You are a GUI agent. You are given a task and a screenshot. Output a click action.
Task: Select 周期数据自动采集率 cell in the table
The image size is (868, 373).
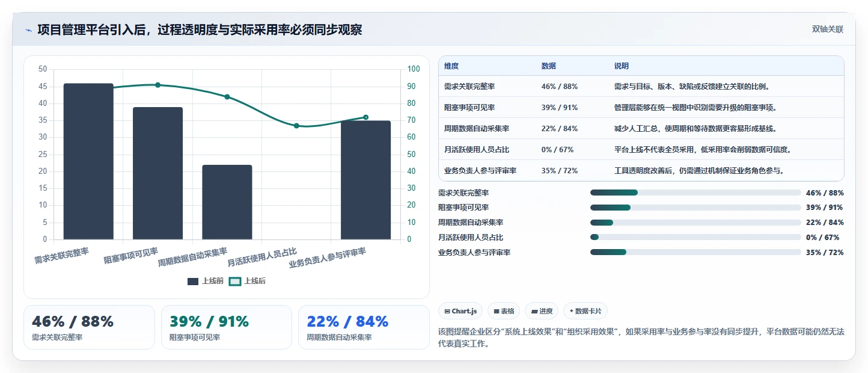click(477, 129)
